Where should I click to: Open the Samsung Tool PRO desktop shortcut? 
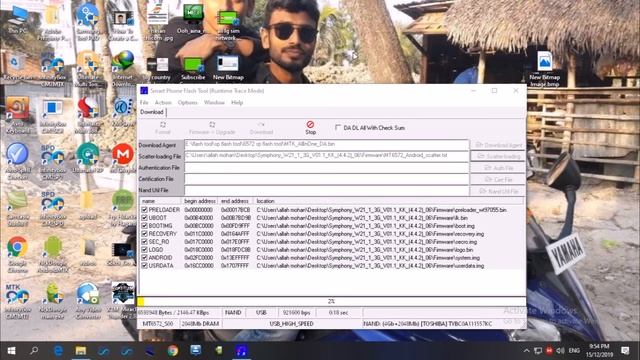(88, 22)
